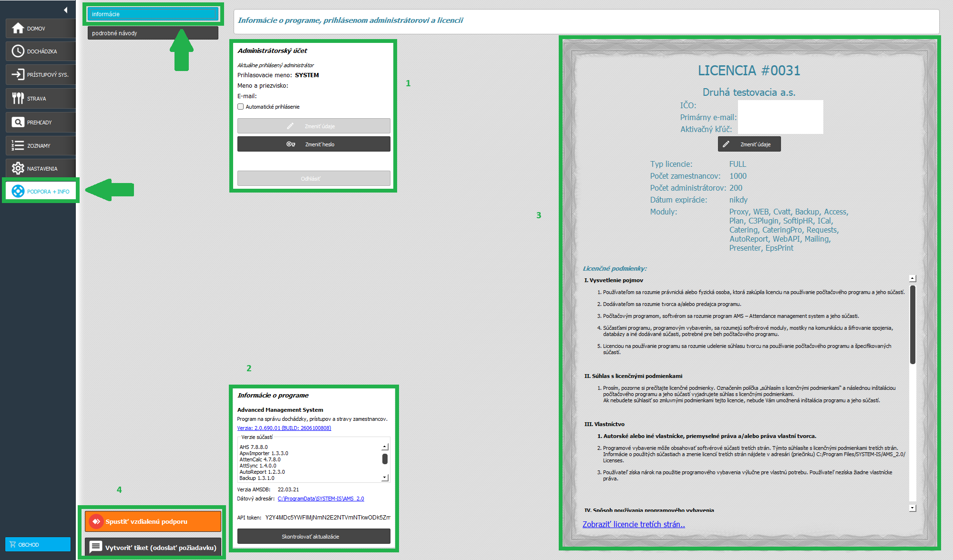The image size is (953, 560).
Task: Open the NASTAVENIA settings gear
Action: point(41,169)
